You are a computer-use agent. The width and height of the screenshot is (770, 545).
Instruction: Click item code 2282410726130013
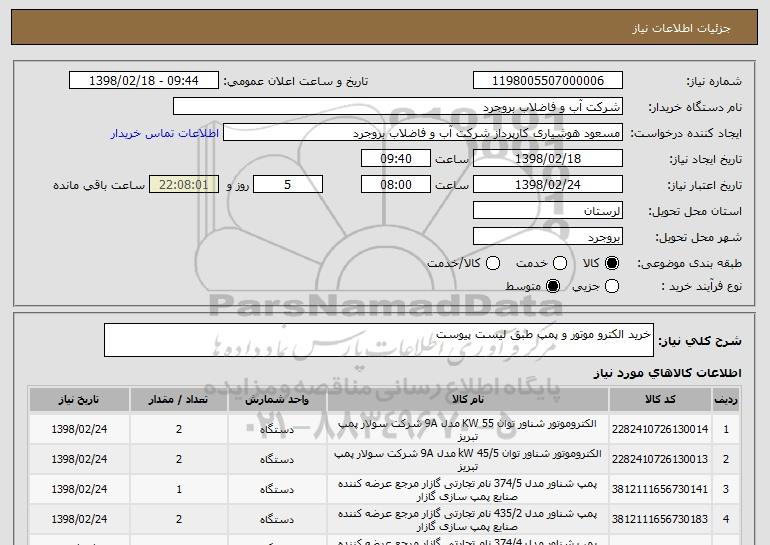[660, 459]
